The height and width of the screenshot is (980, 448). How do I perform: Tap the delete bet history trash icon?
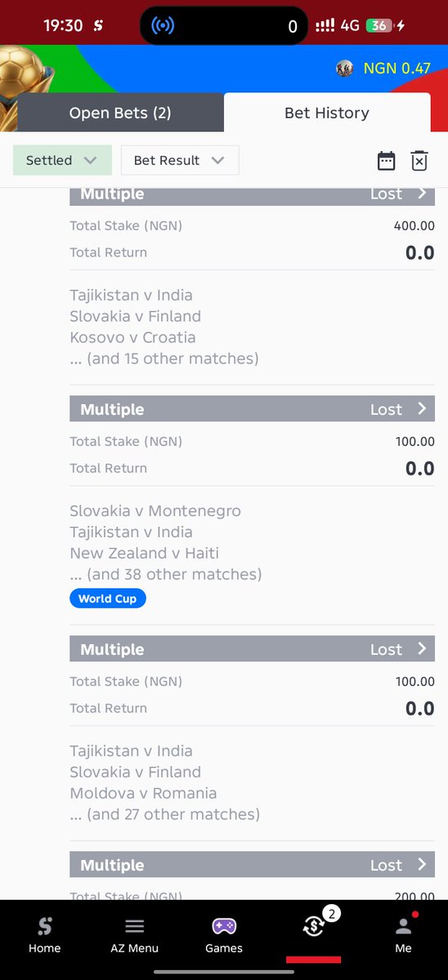pos(419,161)
